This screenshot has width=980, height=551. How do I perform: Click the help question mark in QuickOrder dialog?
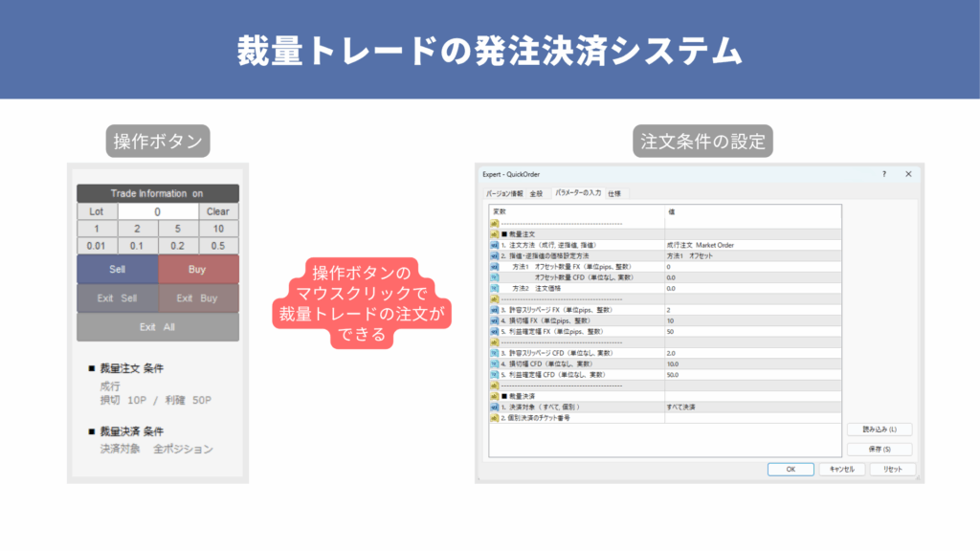(882, 175)
